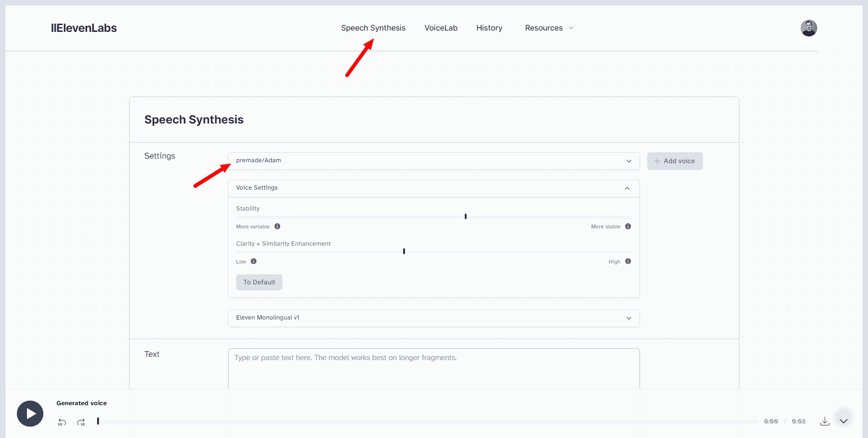Skip forward 10 seconds in player

tap(81, 423)
